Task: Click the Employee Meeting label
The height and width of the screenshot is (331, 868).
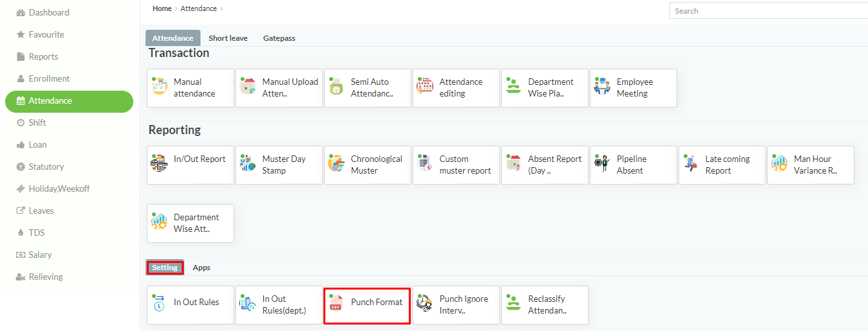Action: click(x=635, y=87)
